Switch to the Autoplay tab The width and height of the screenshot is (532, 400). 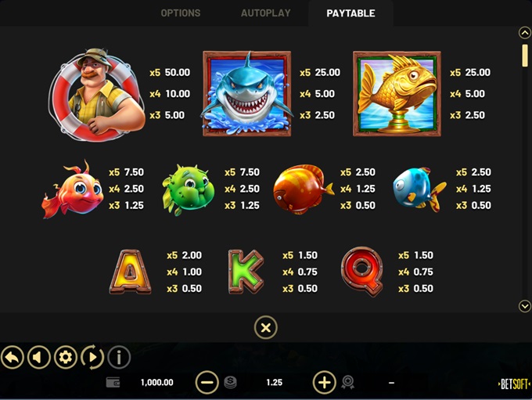click(266, 13)
